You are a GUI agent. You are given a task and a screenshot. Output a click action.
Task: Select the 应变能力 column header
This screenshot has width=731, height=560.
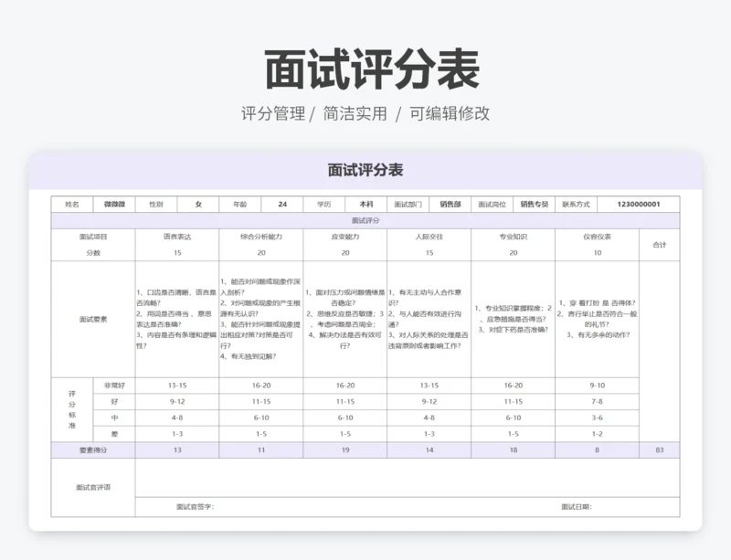coord(345,237)
